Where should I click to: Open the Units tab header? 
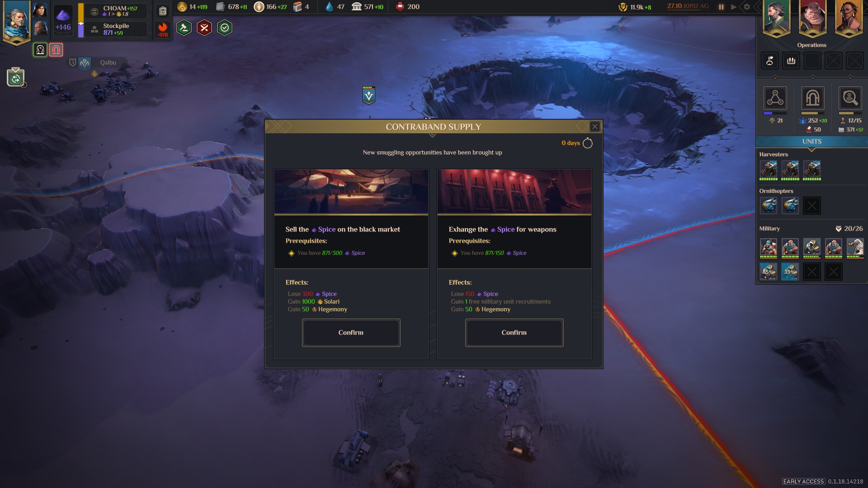(812, 141)
